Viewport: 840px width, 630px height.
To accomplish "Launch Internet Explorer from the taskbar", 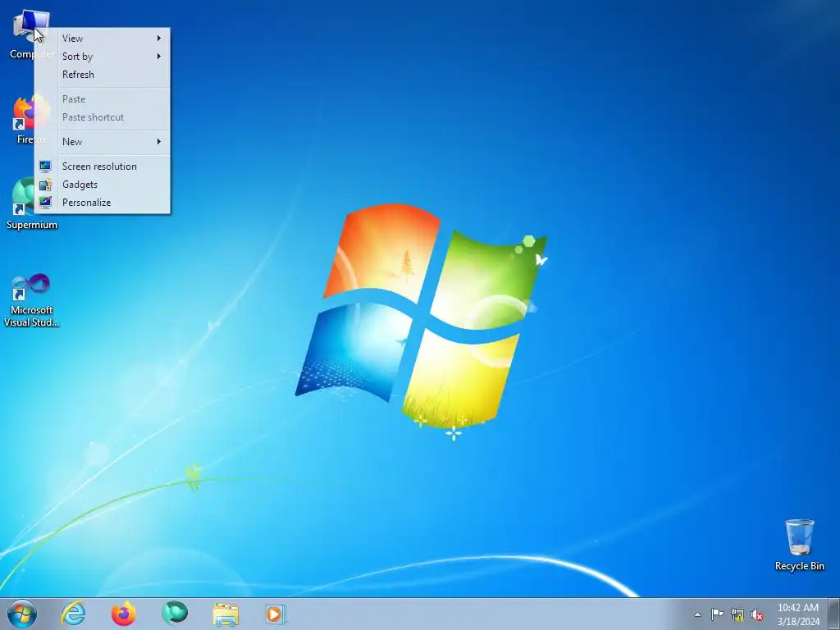I will 73,614.
